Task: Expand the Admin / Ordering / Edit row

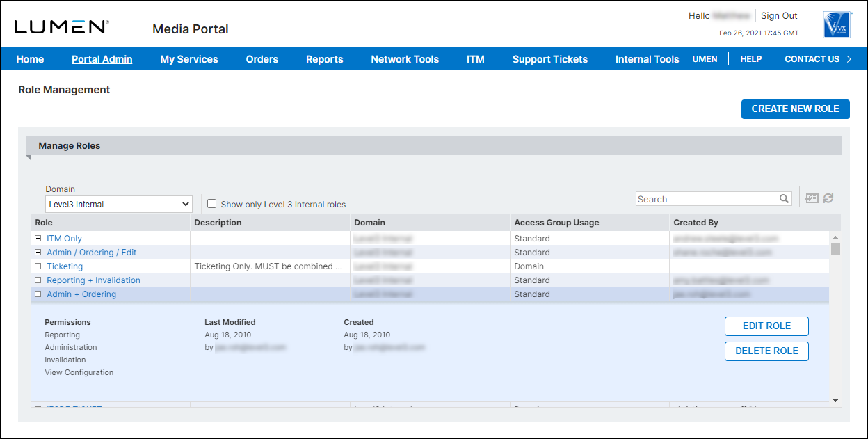Action: click(x=38, y=253)
